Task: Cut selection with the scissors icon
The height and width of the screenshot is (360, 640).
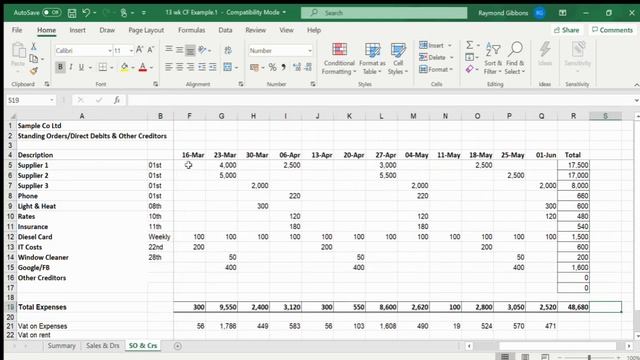Action: coord(34,46)
